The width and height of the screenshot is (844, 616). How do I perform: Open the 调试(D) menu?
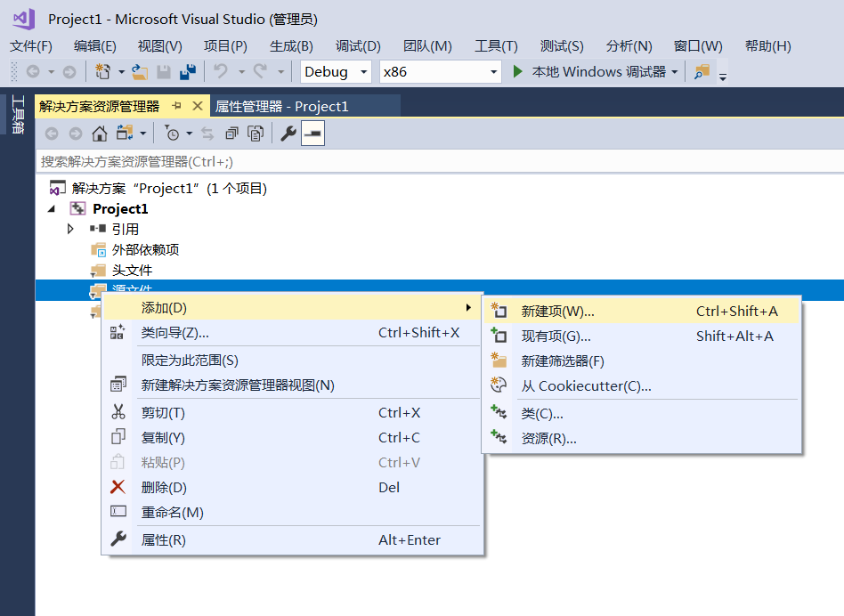(x=358, y=46)
